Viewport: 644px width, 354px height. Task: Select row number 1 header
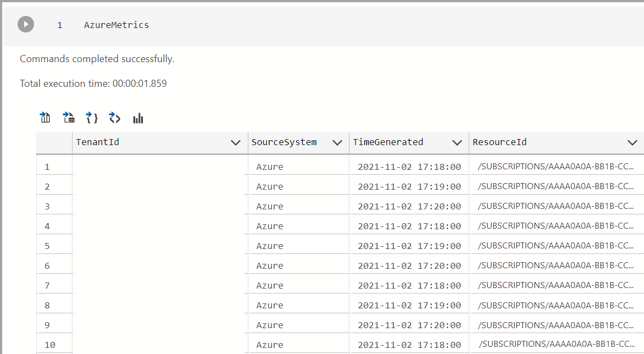(47, 167)
